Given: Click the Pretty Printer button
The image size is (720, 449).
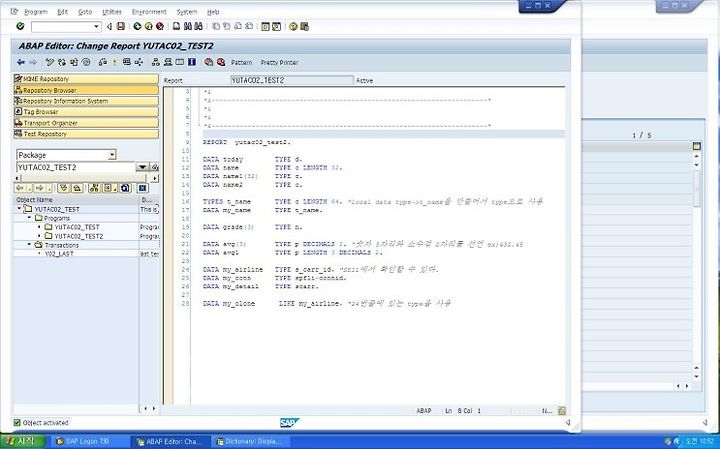Looking at the screenshot, I should [279, 62].
